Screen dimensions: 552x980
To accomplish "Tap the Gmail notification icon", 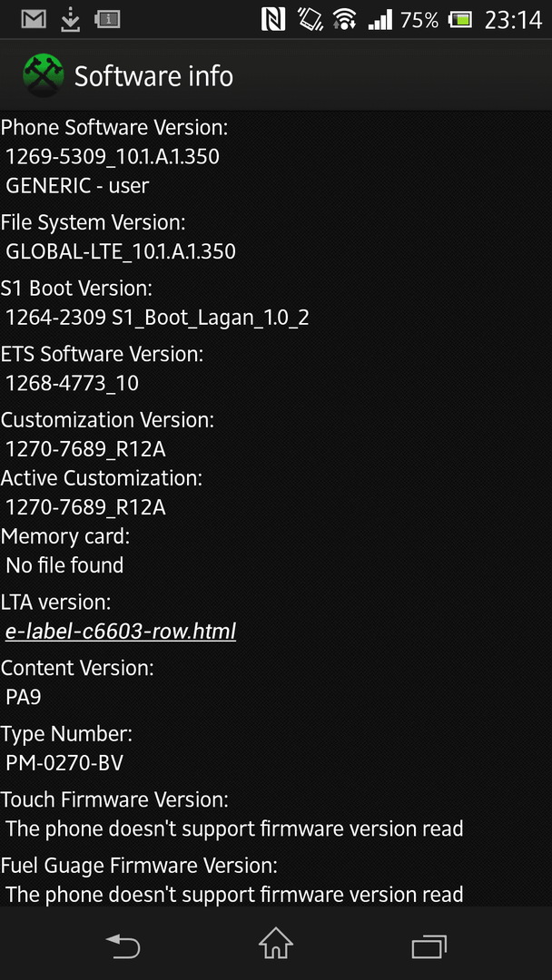I will 34,20.
